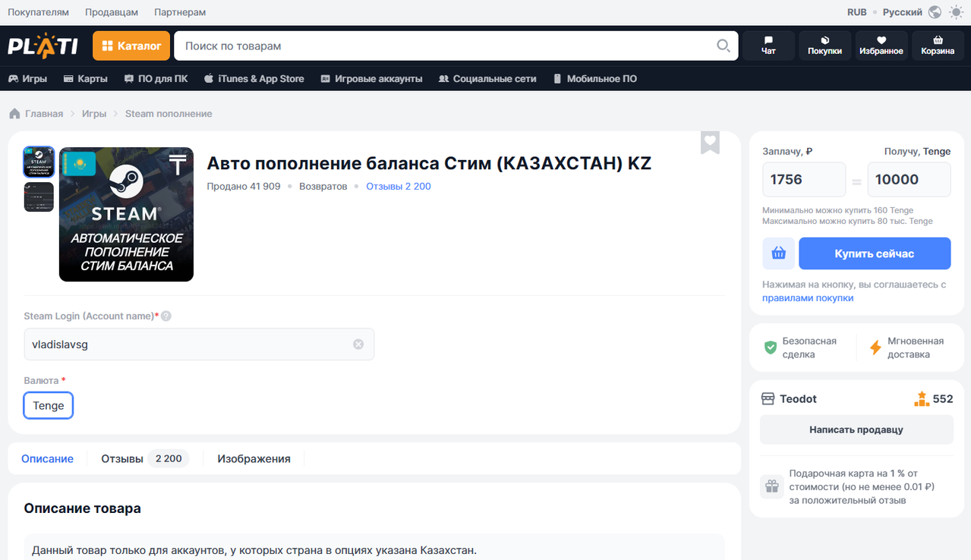Click the Написать продавцу button
The width and height of the screenshot is (971, 560).
[856, 429]
